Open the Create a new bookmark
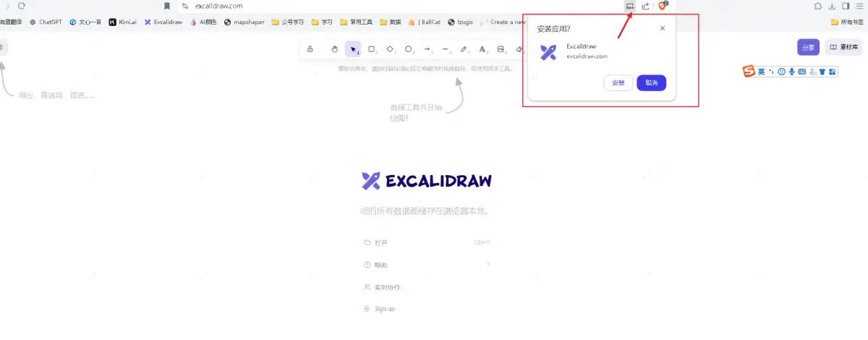868x340 pixels. 503,22
